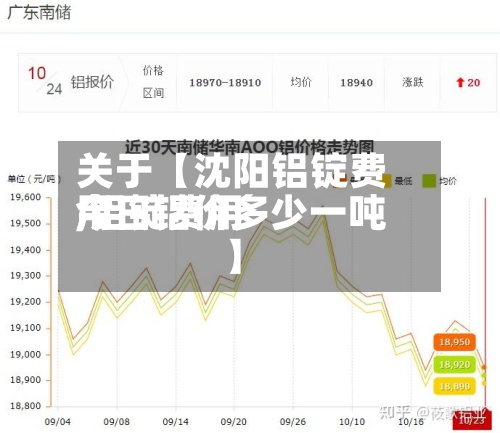Click the 10/24 date in the quote row
Image resolution: width=500 pixels, height=433 pixels.
tap(45, 81)
